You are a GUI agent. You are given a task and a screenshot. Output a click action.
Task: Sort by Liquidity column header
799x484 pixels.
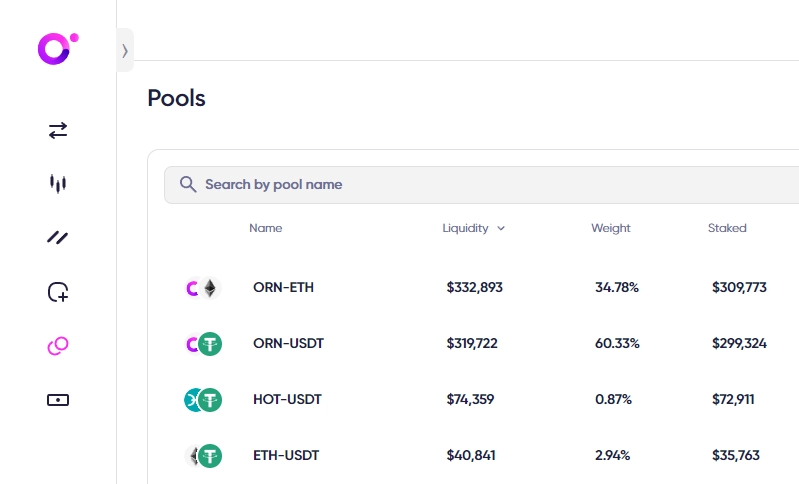[473, 228]
